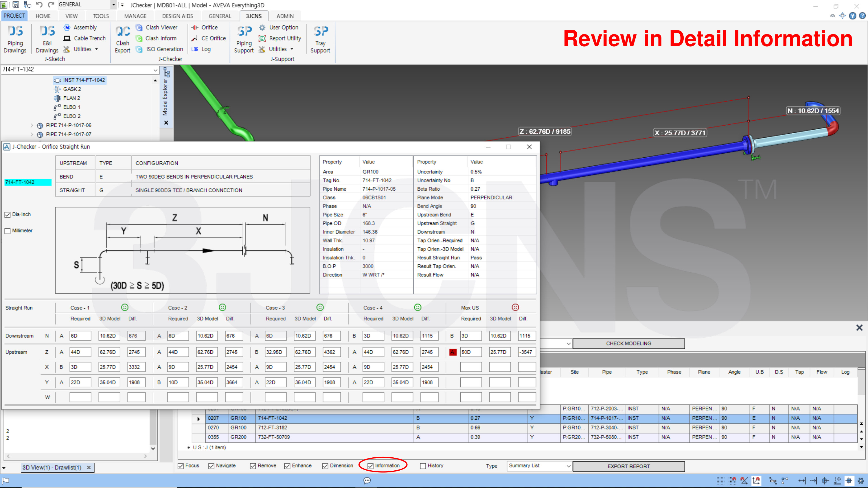
Task: Open the Orifice checker
Action: click(x=204, y=27)
